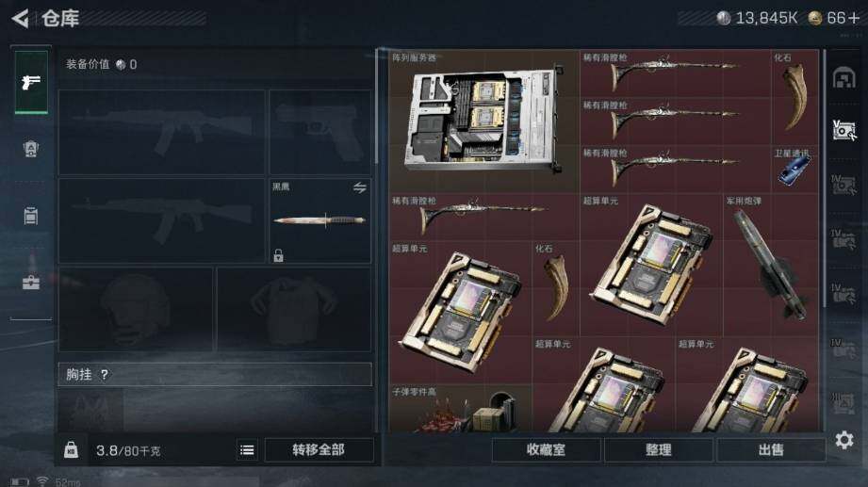Click the back arrow beside 仓库

point(20,18)
